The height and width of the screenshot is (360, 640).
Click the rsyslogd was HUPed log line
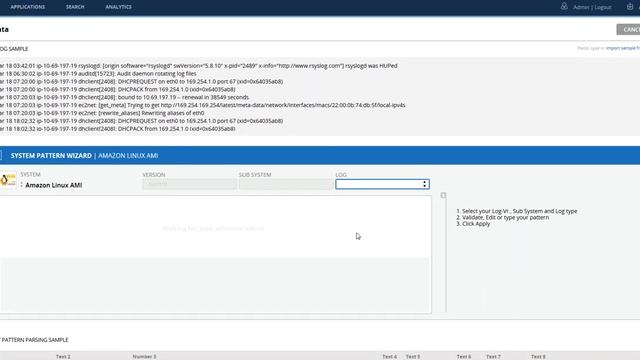click(x=199, y=66)
